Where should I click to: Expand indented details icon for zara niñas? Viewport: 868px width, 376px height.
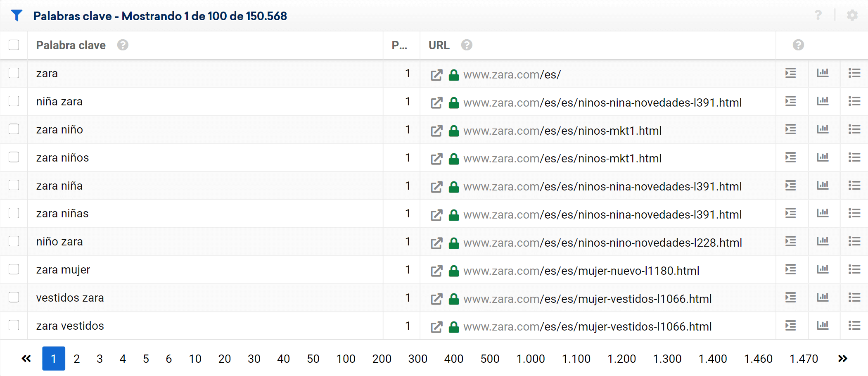pos(790,214)
